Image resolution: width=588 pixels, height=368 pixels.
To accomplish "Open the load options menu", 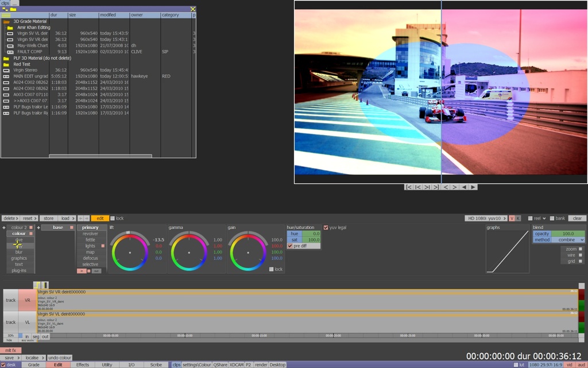I will pos(68,218).
